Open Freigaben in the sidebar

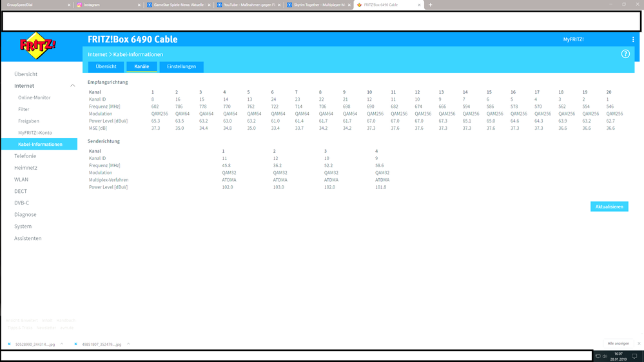click(29, 121)
